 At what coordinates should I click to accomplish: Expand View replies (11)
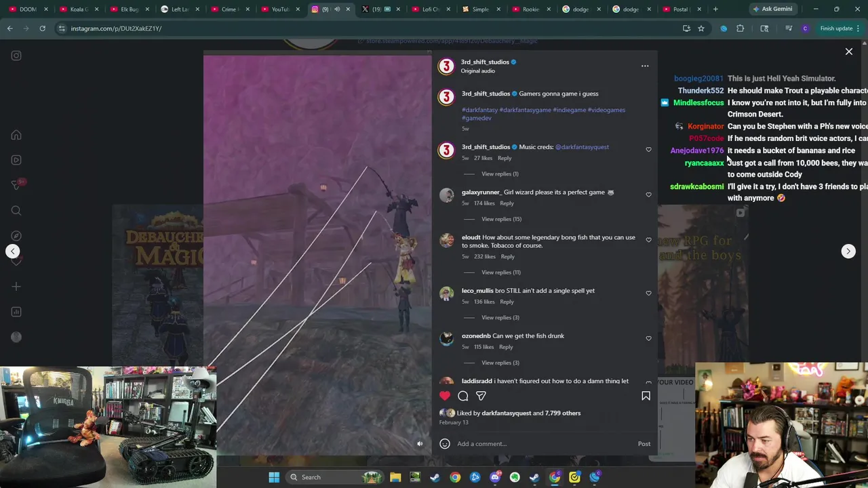pos(501,272)
